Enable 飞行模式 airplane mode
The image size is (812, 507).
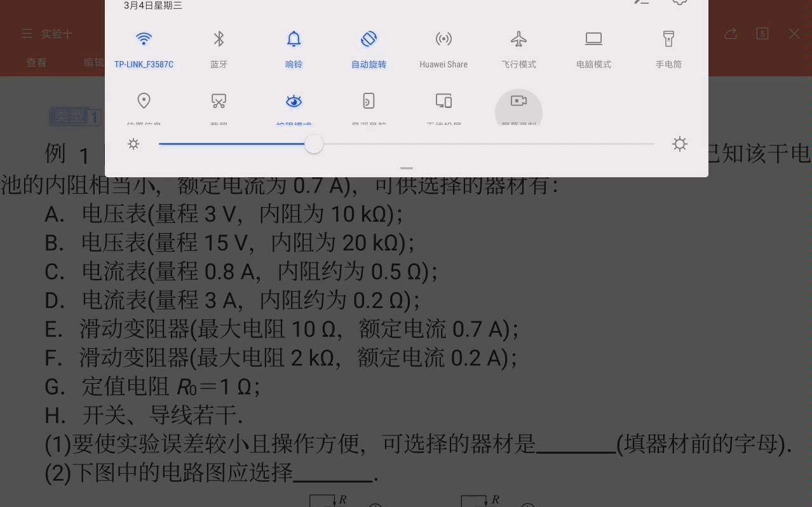click(x=518, y=39)
